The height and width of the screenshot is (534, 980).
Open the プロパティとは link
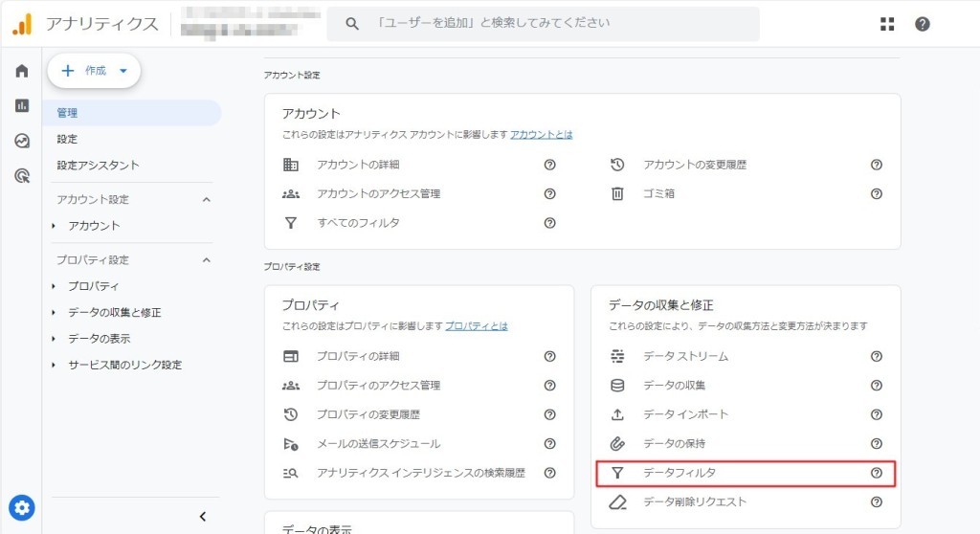point(476,326)
